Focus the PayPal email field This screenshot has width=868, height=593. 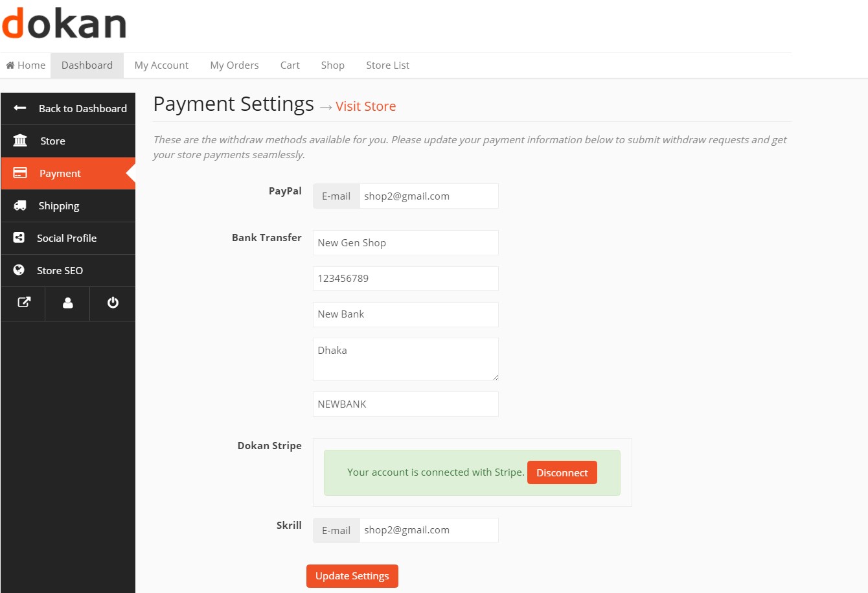pyautogui.click(x=429, y=196)
